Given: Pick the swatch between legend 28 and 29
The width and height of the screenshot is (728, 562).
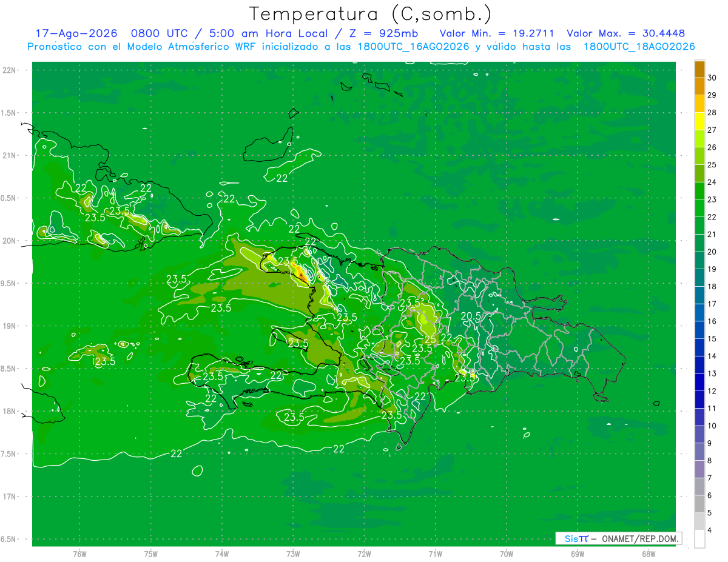Looking at the screenshot, I should (699, 104).
